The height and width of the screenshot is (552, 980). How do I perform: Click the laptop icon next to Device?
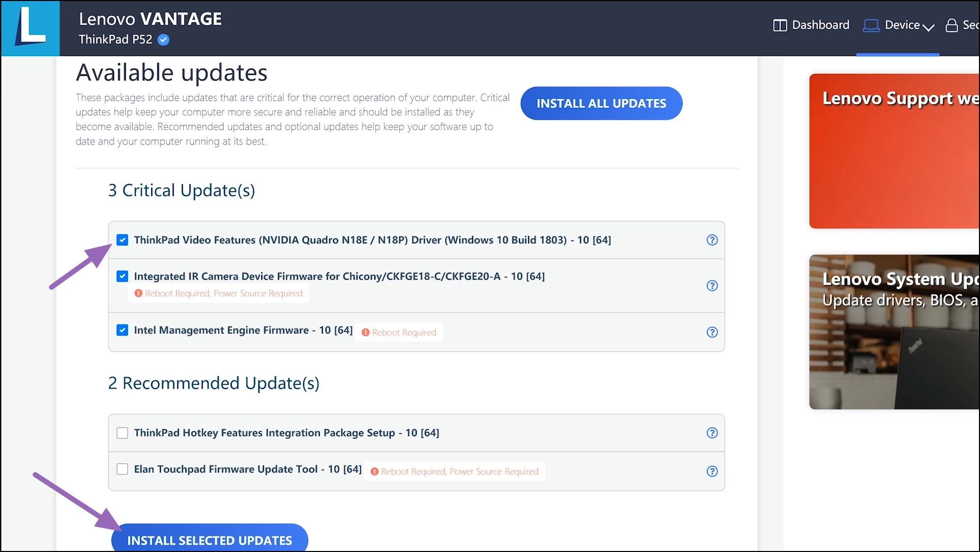(x=872, y=24)
